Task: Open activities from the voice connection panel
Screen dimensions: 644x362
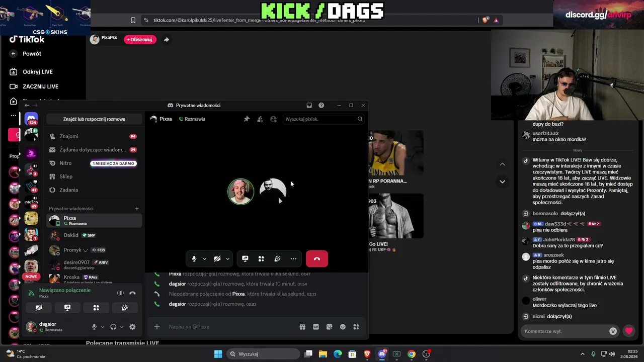Action: pyautogui.click(x=96, y=308)
